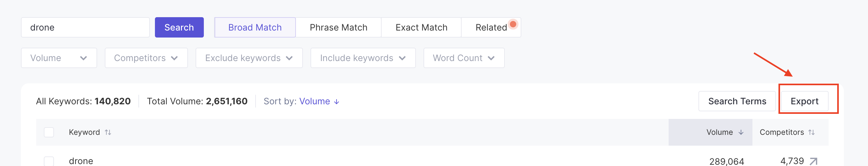Open drone competitors external arrow icon
The image size is (868, 166).
tap(813, 161)
